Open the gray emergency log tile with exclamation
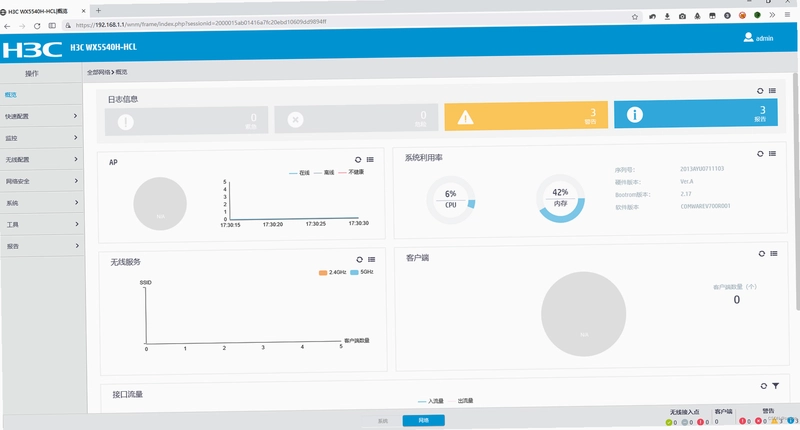Viewport: 800px width, 430px height. (186, 121)
